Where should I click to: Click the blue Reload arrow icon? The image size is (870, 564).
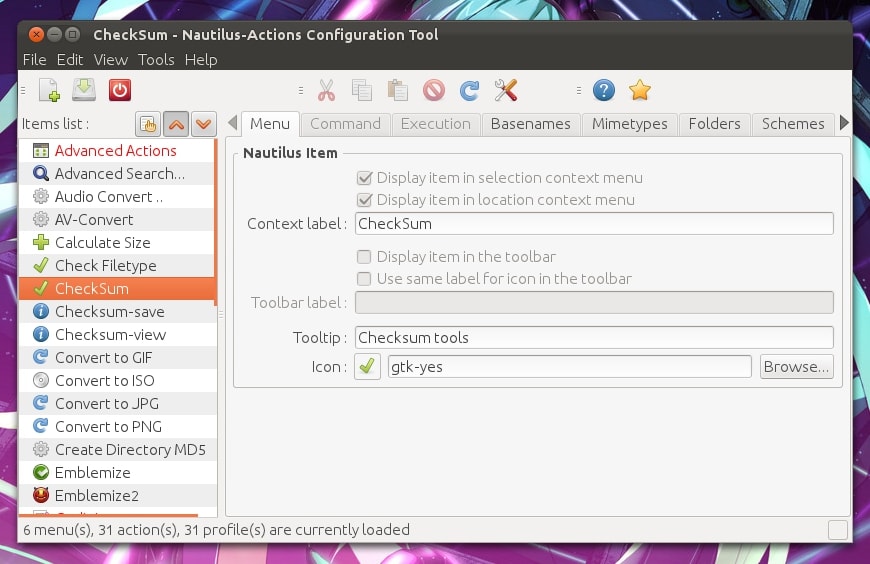(x=469, y=90)
